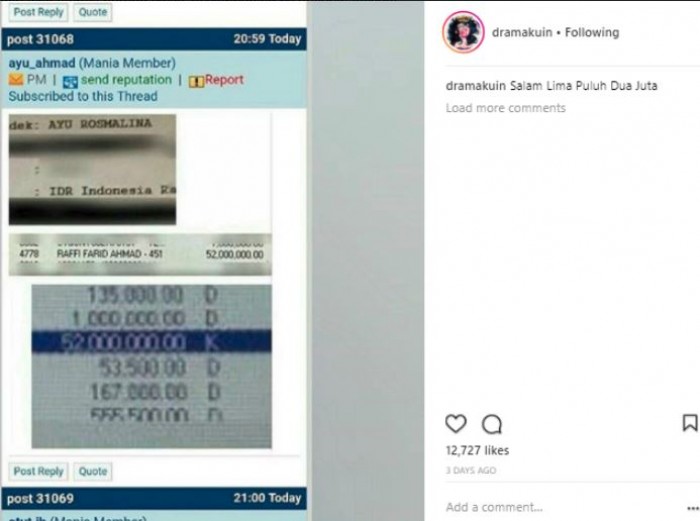The width and height of the screenshot is (700, 521).
Task: Open the three-dot comment options
Action: click(x=692, y=508)
